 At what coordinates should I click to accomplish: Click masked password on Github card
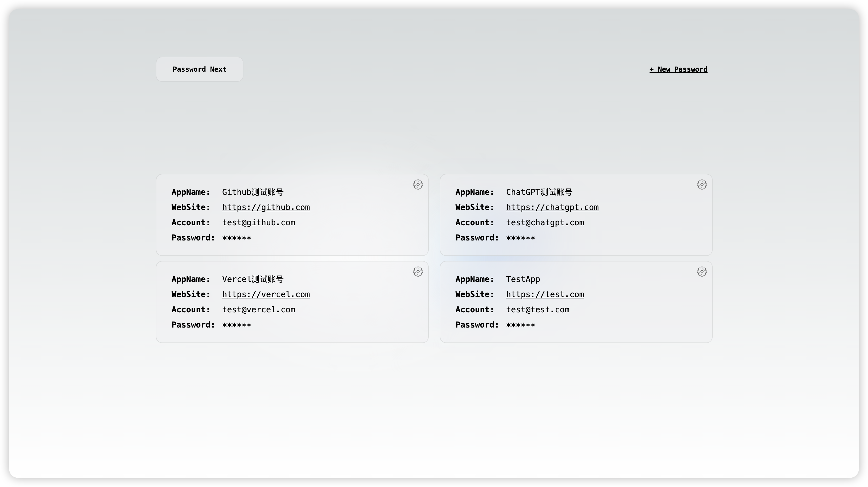(237, 238)
